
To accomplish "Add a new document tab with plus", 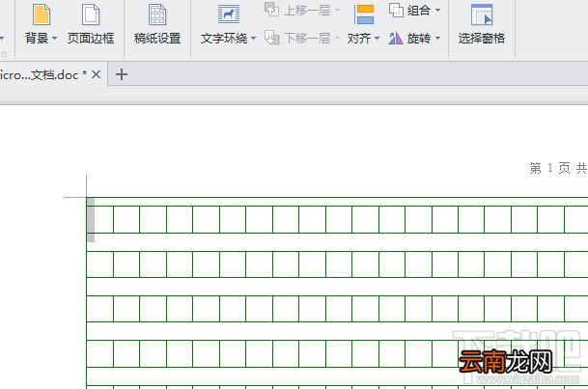I will (122, 74).
